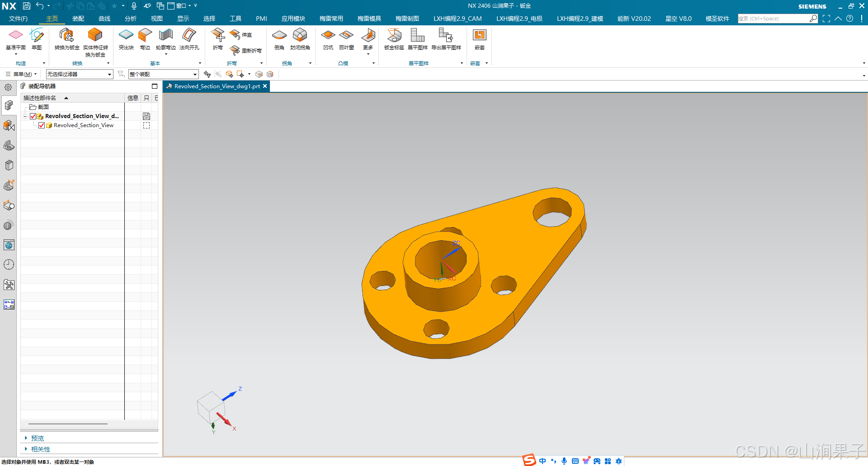The width and height of the screenshot is (868, 466).
Task: Open the history clock sidebar icon
Action: pos(9,265)
